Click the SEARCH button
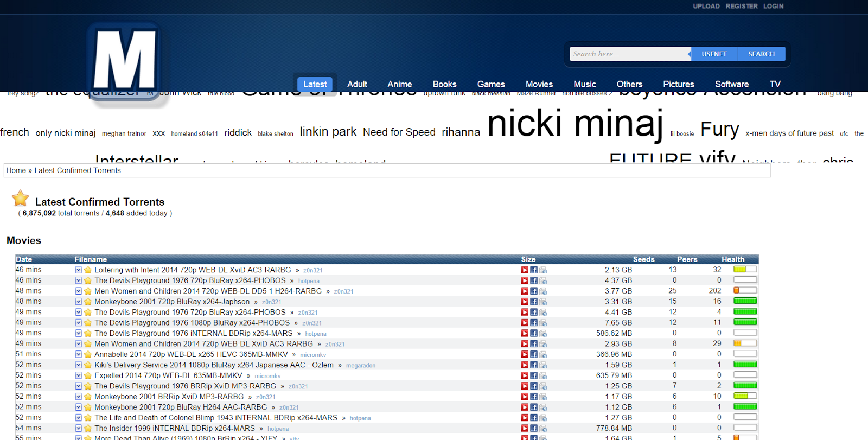Image resolution: width=868 pixels, height=440 pixels. point(761,54)
